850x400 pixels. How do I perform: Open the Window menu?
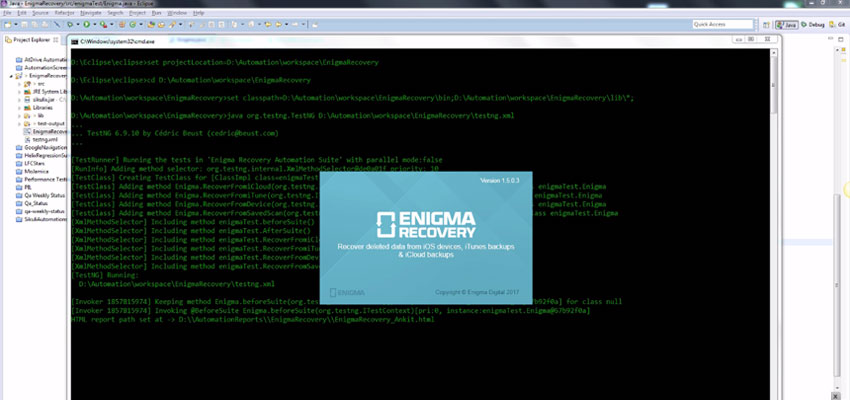[x=177, y=12]
